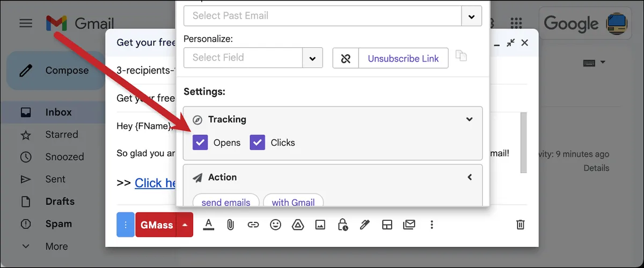644x268 pixels.
Task: Open the envelope-check icon in compose toolbar
Action: 409,225
